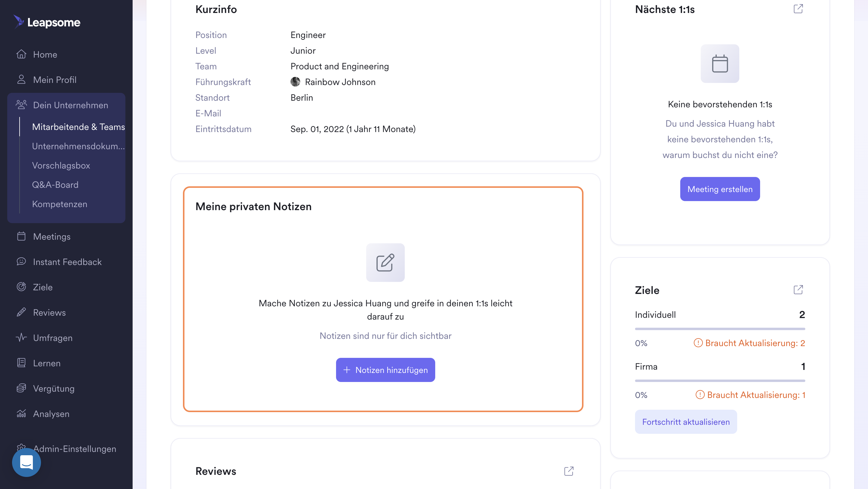Click Rainbow Johnson's avatar
868x489 pixels.
click(x=295, y=82)
